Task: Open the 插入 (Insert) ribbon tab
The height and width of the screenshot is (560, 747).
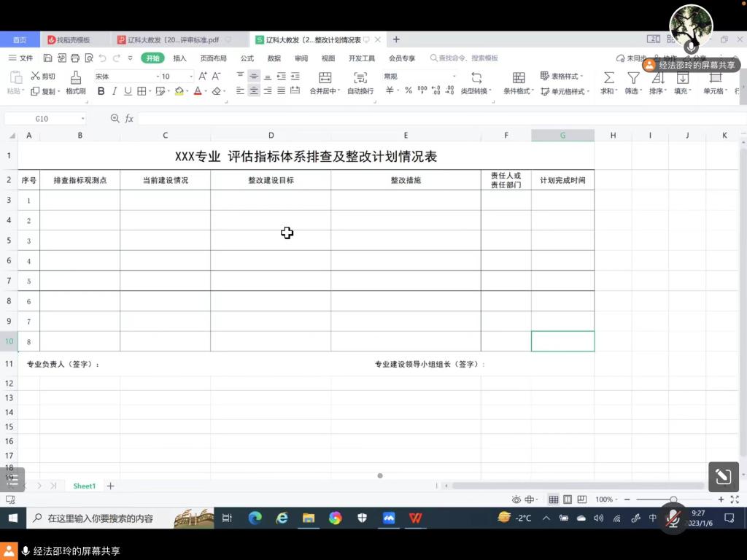Action: pos(179,58)
